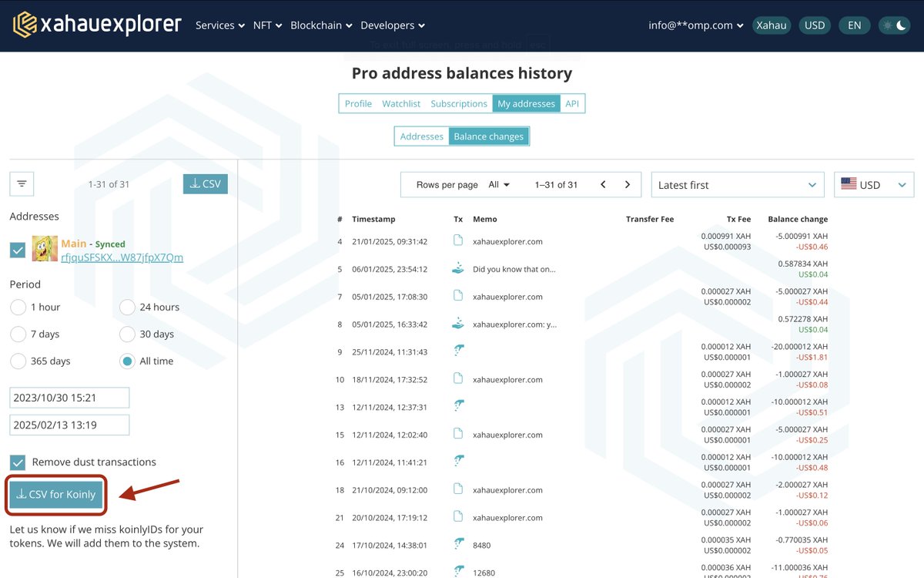The image size is (924, 578).
Task: Expand the Blockchain menu
Action: click(x=321, y=25)
